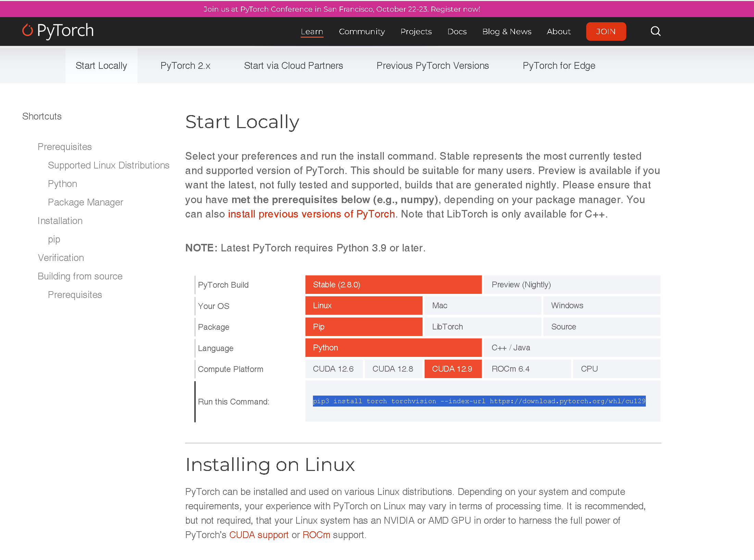
Task: Open the CUDA support link
Action: [259, 535]
